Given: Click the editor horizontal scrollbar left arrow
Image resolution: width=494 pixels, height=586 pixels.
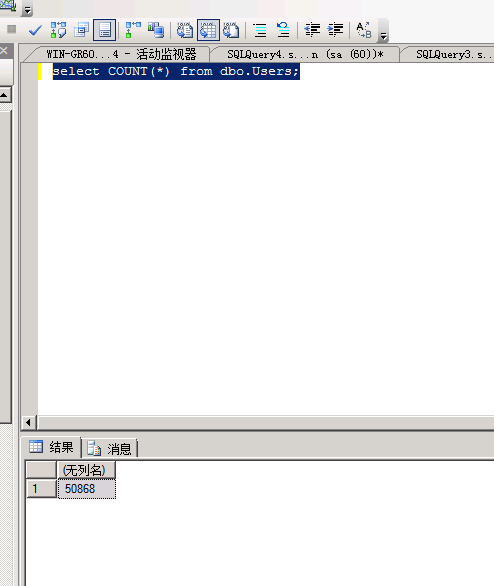Looking at the screenshot, I should click(28, 423).
